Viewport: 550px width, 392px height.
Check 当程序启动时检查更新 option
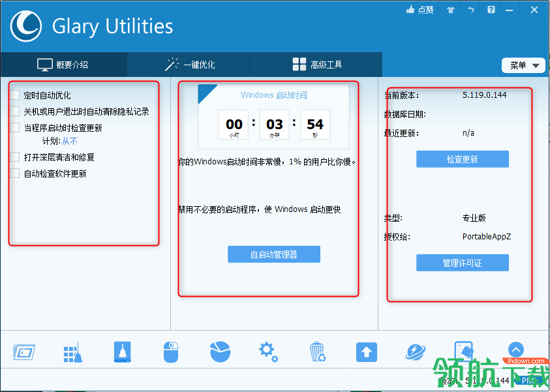[x=15, y=128]
